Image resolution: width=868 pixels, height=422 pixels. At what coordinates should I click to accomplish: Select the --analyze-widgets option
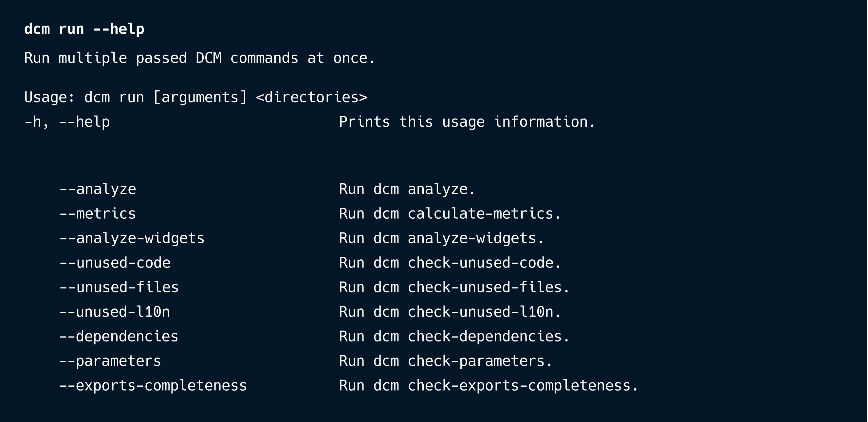pos(132,238)
